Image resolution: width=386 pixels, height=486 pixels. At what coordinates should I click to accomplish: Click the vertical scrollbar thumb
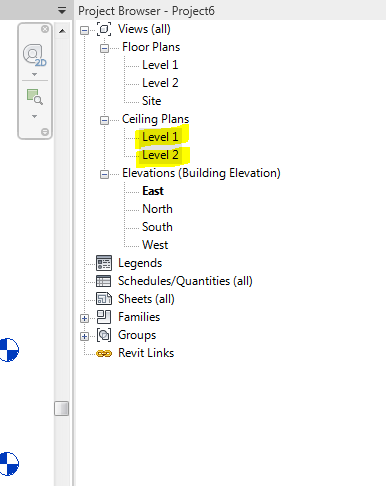tap(62, 408)
